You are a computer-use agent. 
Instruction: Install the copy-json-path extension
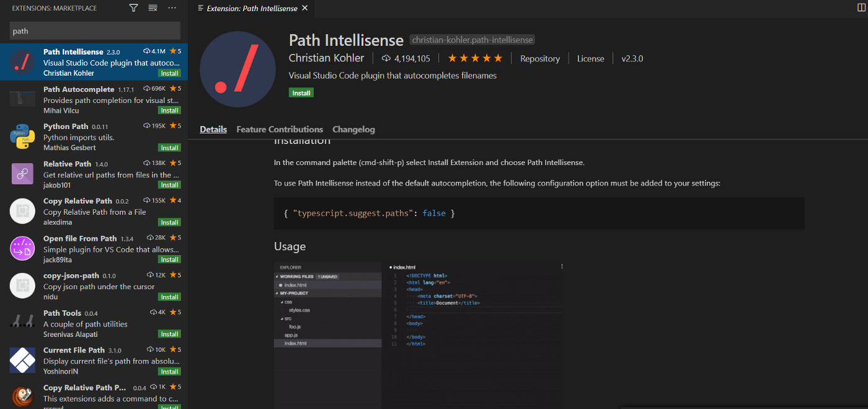(169, 297)
